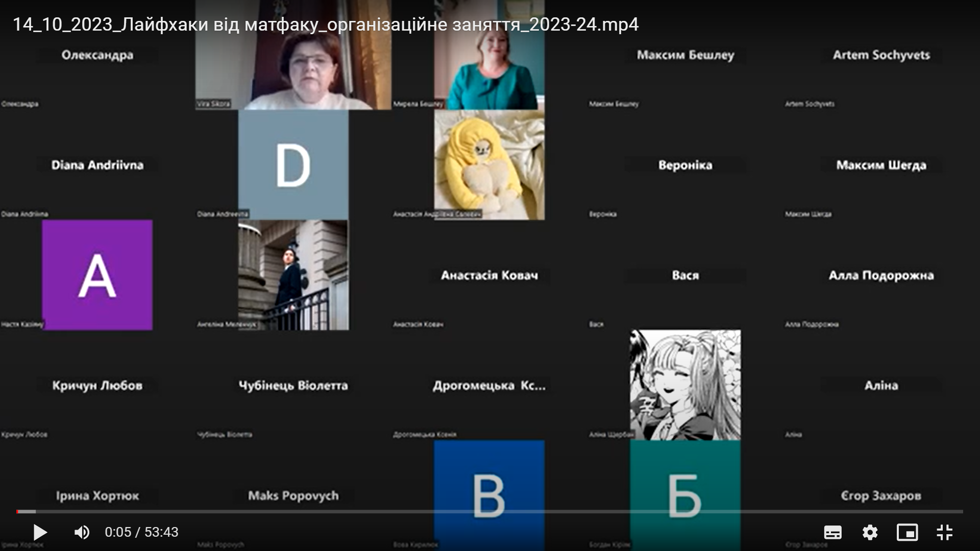Select the purple 'A' avatar tile

pyautogui.click(x=97, y=275)
